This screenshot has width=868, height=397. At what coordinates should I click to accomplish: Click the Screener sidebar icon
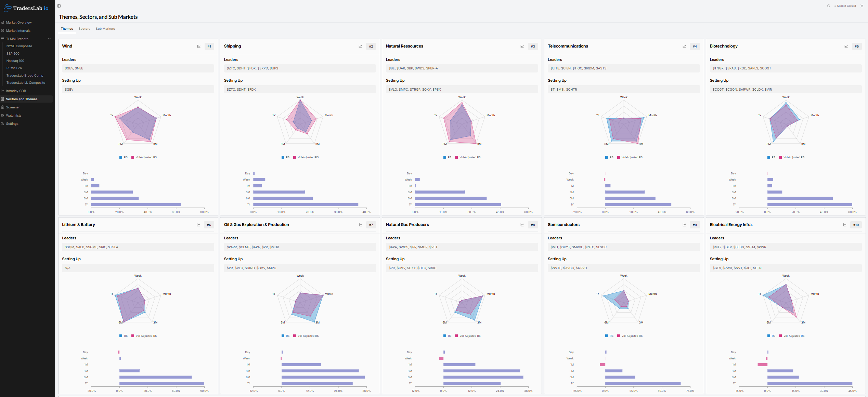[2, 107]
